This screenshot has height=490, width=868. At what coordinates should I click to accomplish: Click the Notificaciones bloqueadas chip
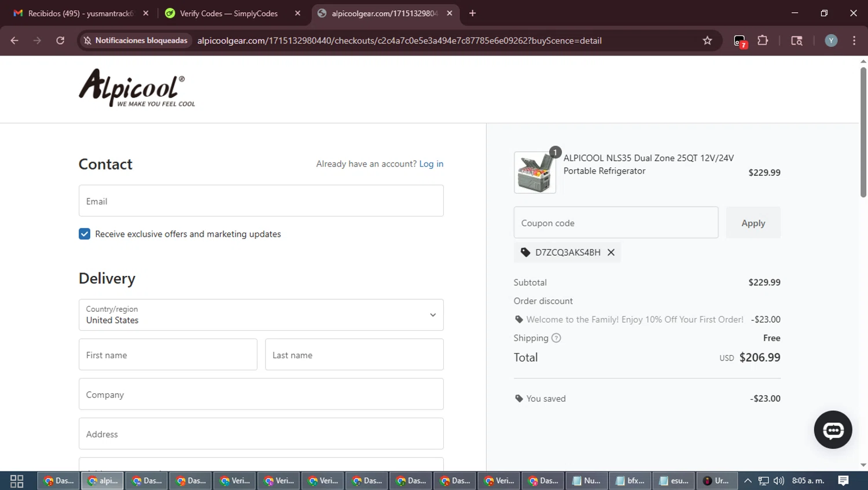tap(135, 40)
